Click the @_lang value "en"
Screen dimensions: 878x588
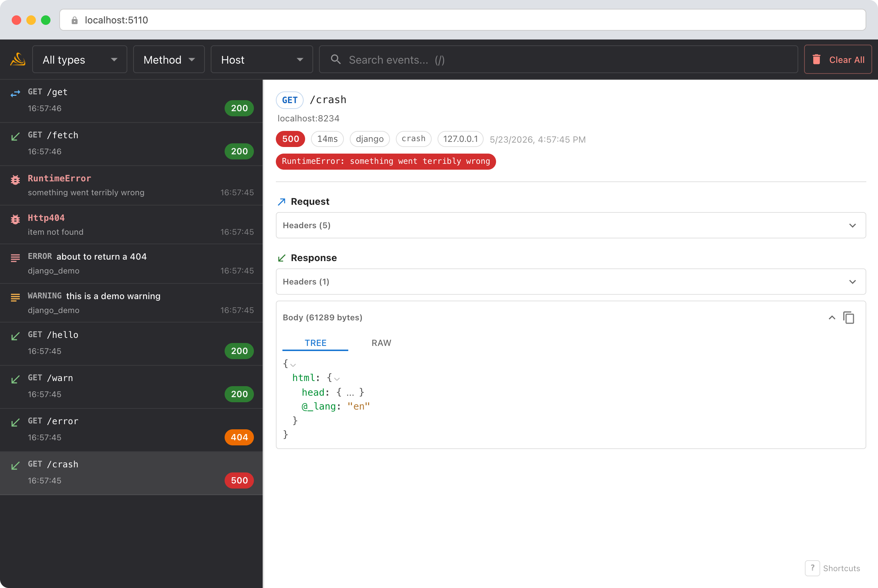tap(359, 407)
